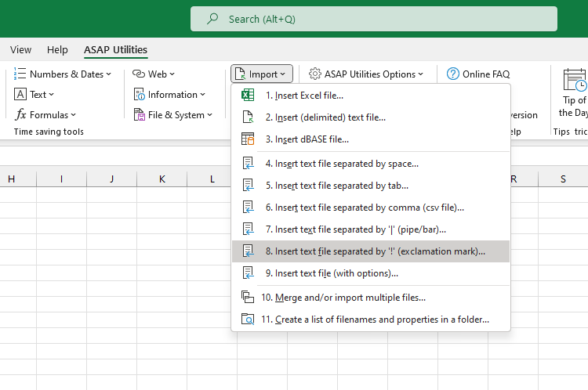
Task: Click the Text 'A' icon in ribbon
Action: (20, 95)
